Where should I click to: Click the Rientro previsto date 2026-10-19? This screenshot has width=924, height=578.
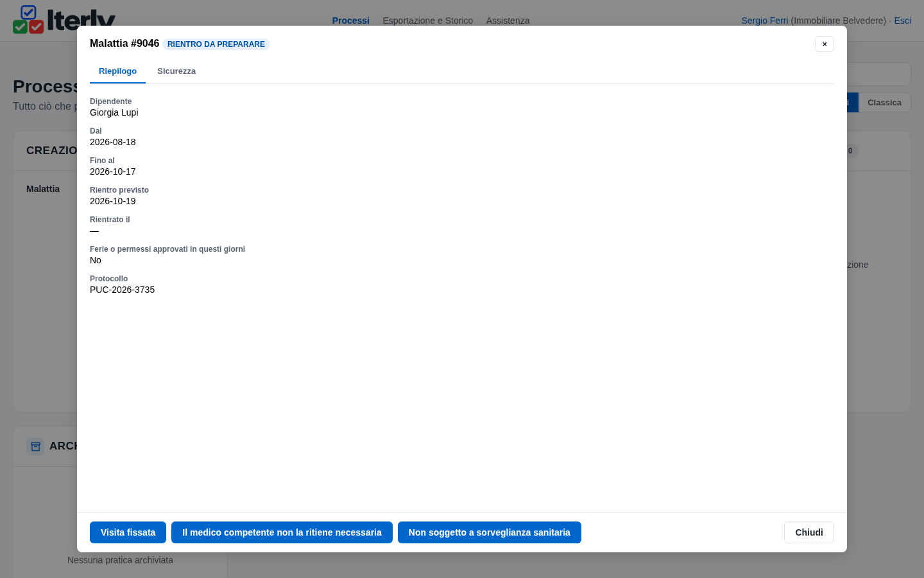[x=113, y=201]
